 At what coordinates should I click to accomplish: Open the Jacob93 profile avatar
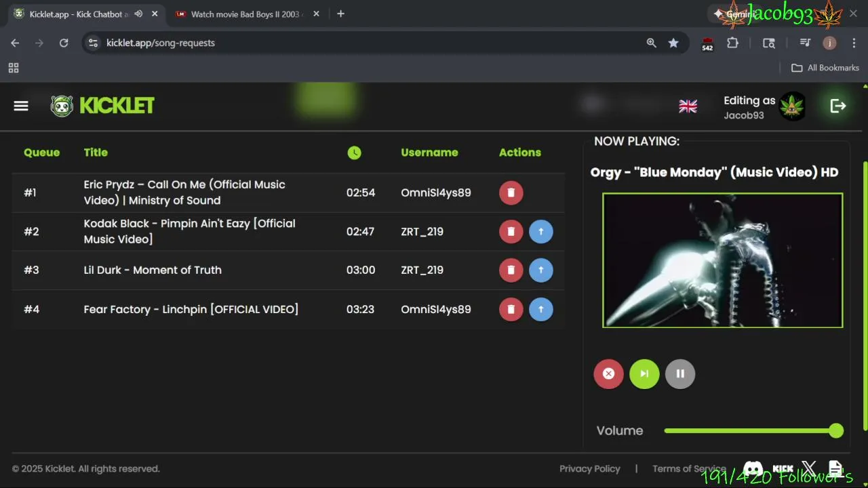coord(792,106)
